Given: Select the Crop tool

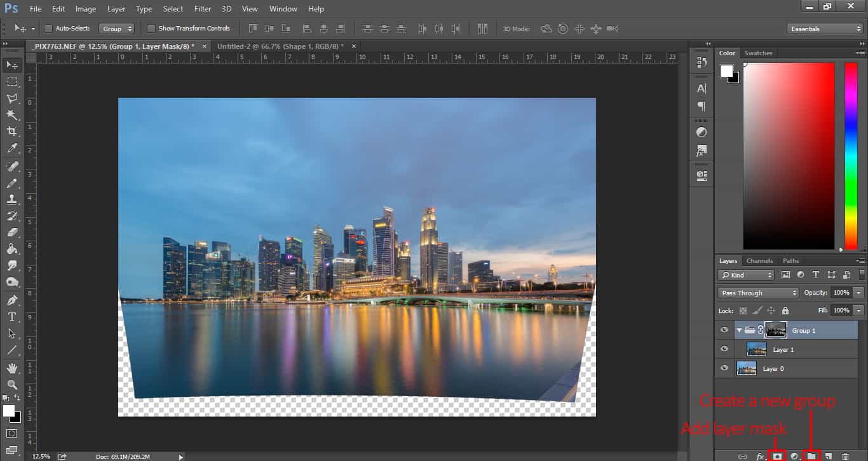Looking at the screenshot, I should 12,131.
